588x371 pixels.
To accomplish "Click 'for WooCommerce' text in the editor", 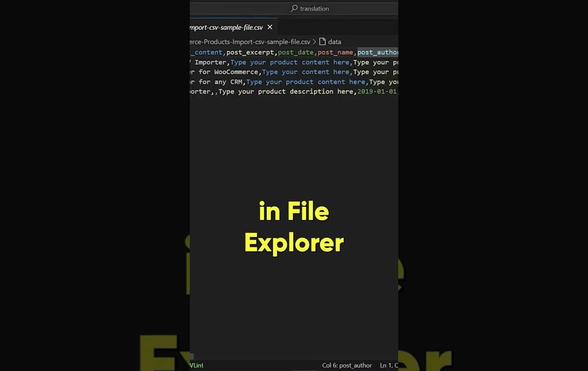I will 228,72.
